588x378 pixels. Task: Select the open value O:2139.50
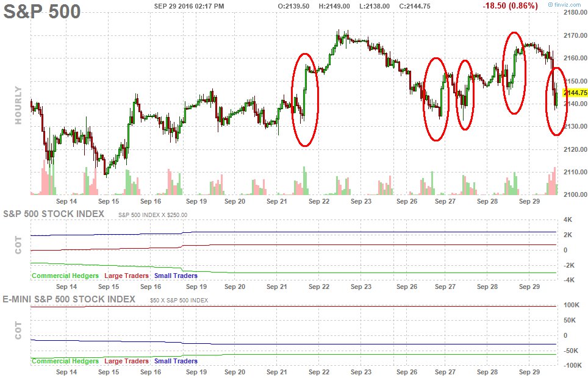[x=293, y=6]
